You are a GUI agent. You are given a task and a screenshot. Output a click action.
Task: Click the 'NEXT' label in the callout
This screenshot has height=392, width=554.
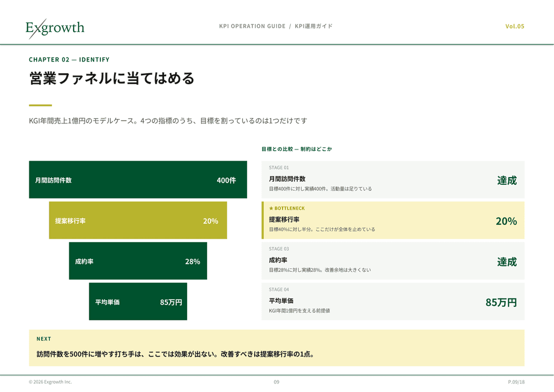44,339
